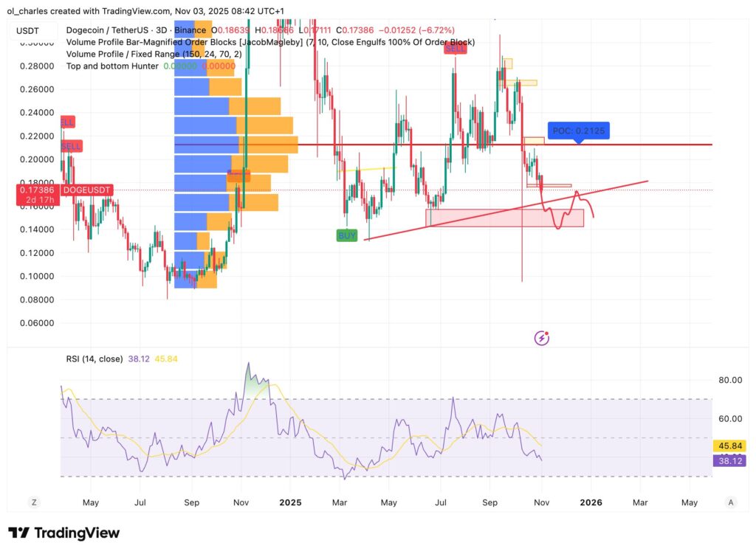This screenshot has height=554, width=756.
Task: Select Nov on the date axis
Action: point(541,502)
